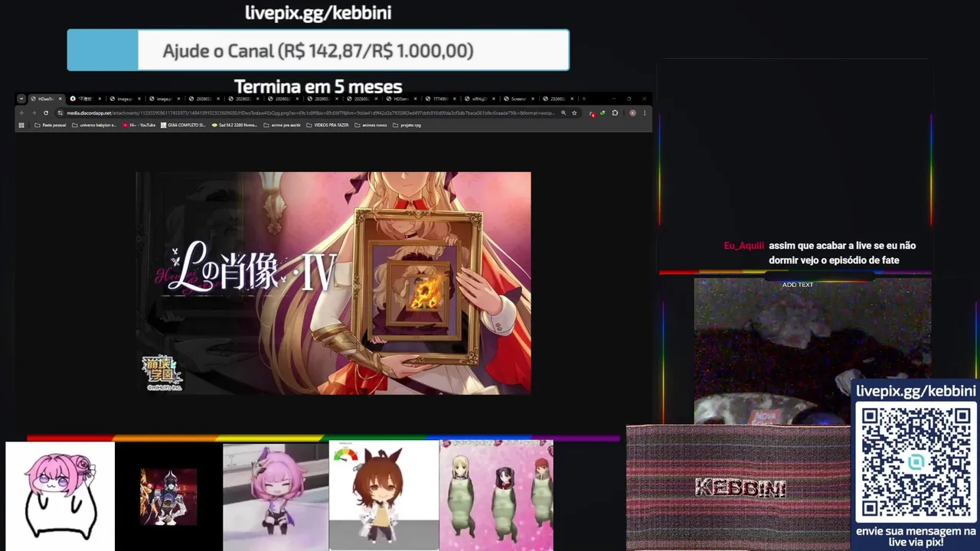Open the GUIA COMPLETO bookmark
The width and height of the screenshot is (980, 551).
coord(184,125)
